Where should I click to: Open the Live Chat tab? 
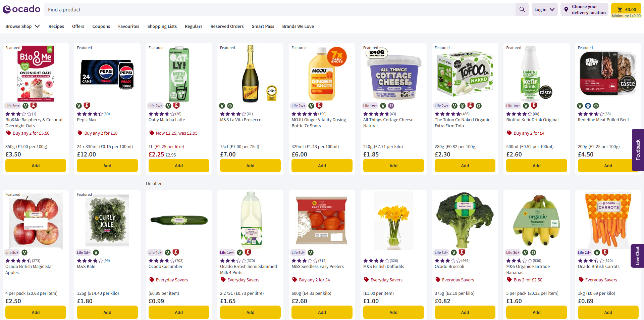(x=638, y=256)
